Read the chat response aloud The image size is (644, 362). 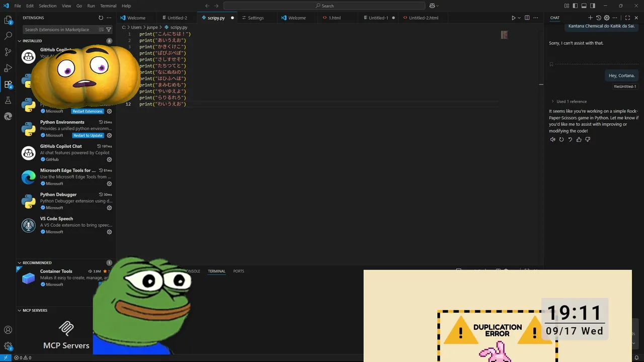click(x=552, y=139)
